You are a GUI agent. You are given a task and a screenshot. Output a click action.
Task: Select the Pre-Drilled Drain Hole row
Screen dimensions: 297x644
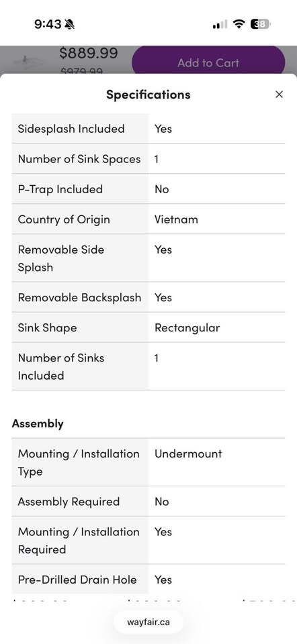click(148, 580)
